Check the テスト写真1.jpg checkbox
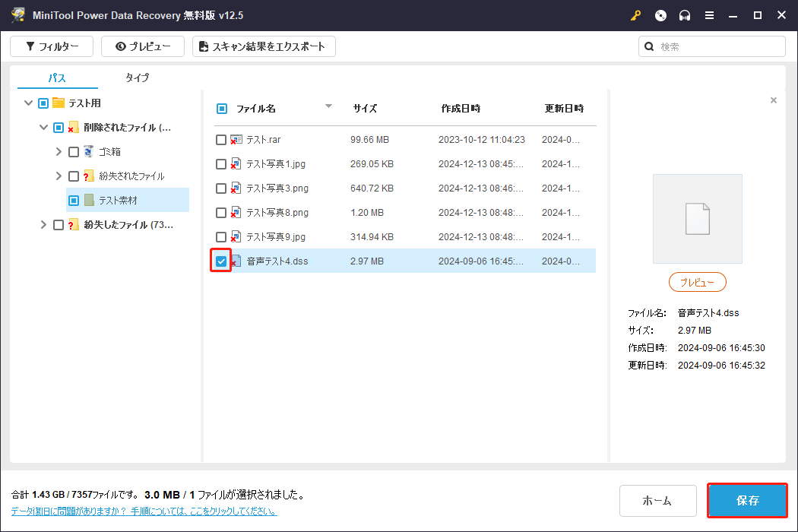This screenshot has height=532, width=798. point(221,164)
